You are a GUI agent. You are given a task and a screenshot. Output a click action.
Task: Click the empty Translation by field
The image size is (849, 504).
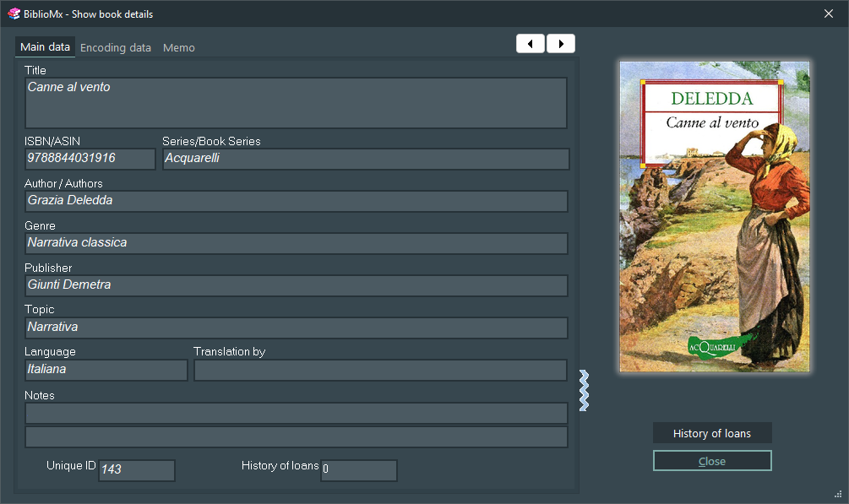click(380, 370)
